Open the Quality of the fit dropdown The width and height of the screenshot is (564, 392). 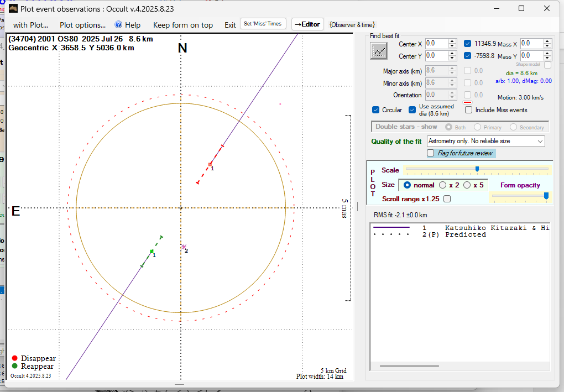(x=540, y=142)
